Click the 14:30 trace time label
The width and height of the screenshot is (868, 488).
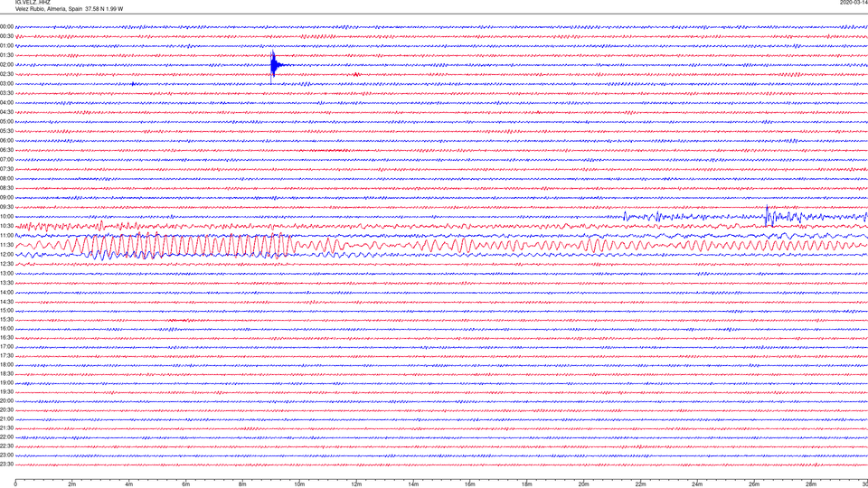click(6, 302)
